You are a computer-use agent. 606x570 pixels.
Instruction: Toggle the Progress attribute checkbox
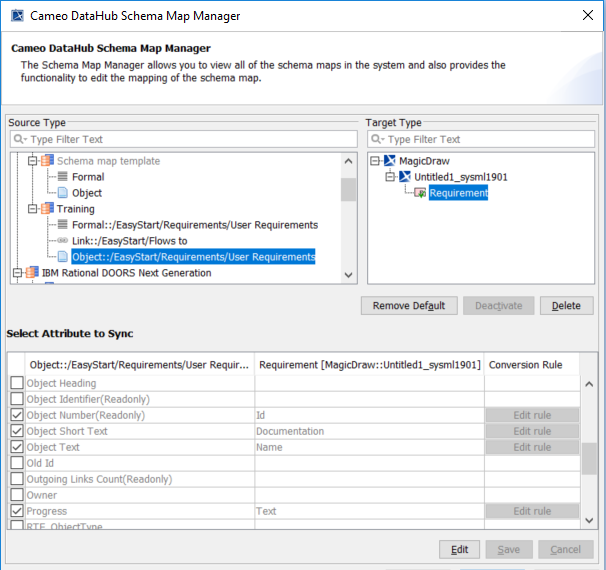point(16,511)
